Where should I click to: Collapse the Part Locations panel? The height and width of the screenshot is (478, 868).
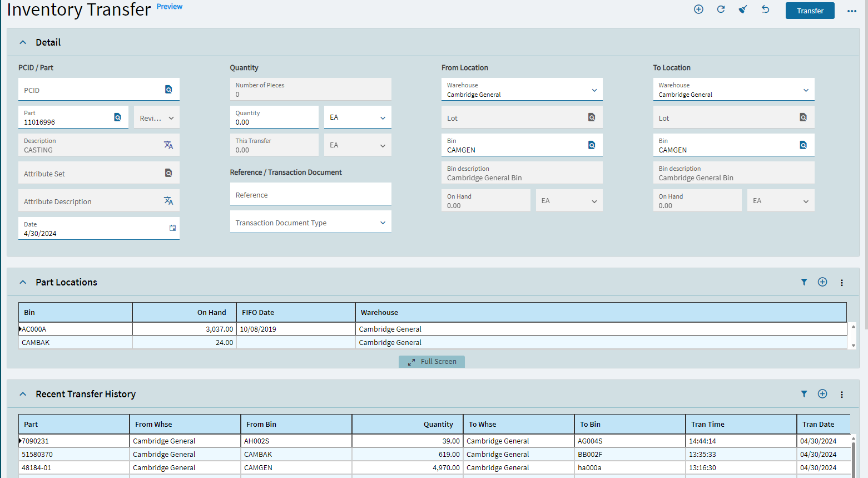coord(23,282)
